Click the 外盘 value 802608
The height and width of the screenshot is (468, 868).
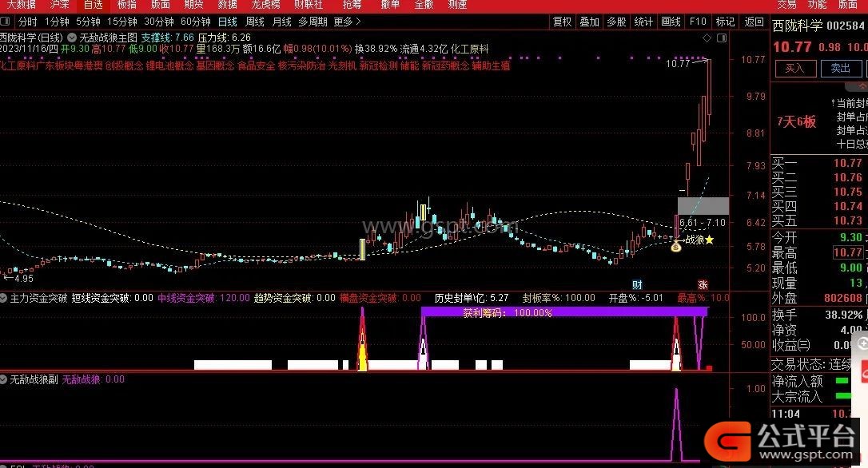tap(843, 298)
